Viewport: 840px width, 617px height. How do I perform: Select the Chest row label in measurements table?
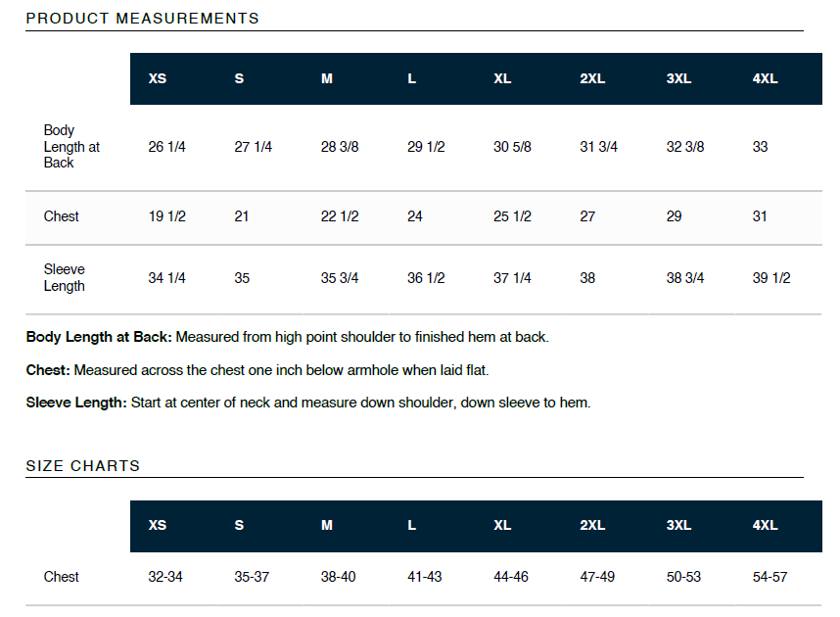click(x=61, y=216)
